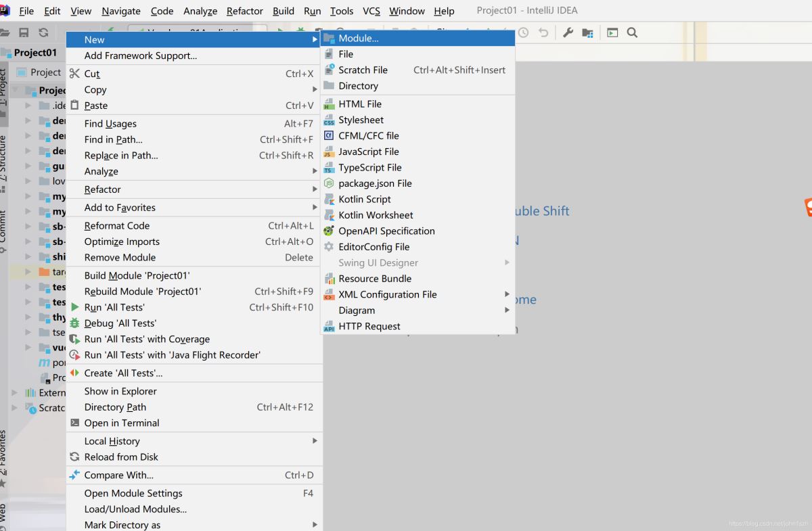Select Rebuild Module 'Project01' entry
812x531 pixels.
(x=194, y=292)
